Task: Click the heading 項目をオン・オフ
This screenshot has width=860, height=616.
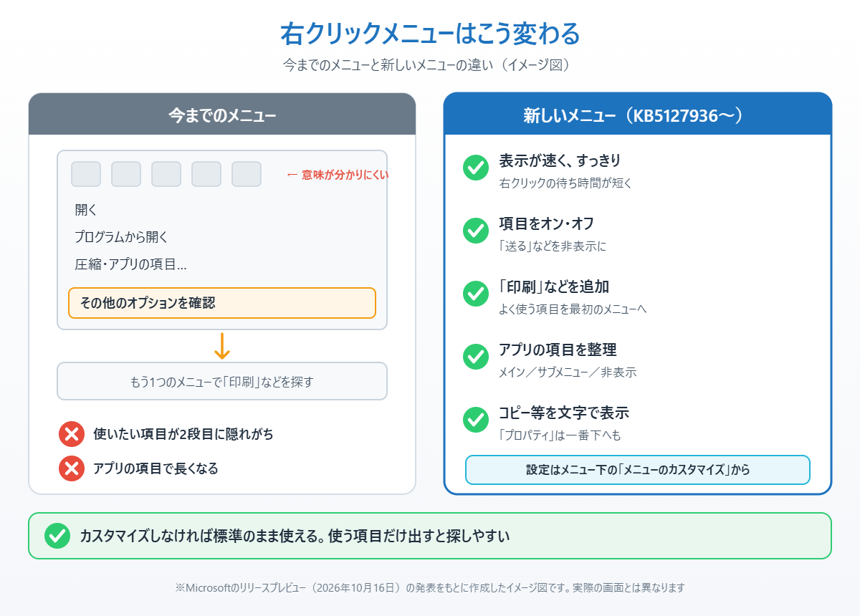Action: click(x=546, y=223)
